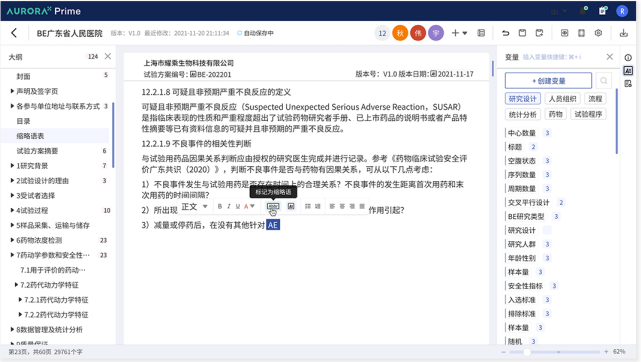Toggle bold formatting in floating toolbar
This screenshot has width=641, height=362.
pyautogui.click(x=220, y=206)
